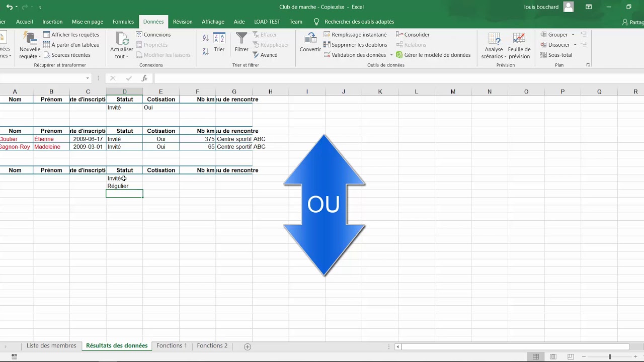This screenshot has width=644, height=362.
Task: Click Gérer le modèle de données
Action: pyautogui.click(x=433, y=55)
